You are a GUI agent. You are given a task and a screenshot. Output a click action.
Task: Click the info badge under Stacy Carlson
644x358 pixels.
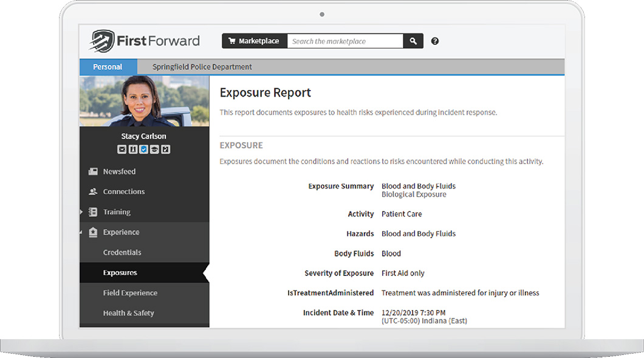tap(132, 150)
